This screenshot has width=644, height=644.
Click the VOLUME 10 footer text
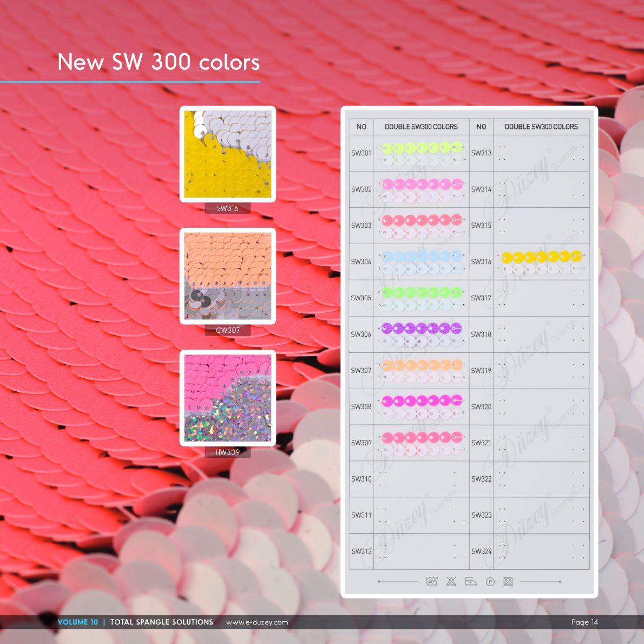point(78,622)
